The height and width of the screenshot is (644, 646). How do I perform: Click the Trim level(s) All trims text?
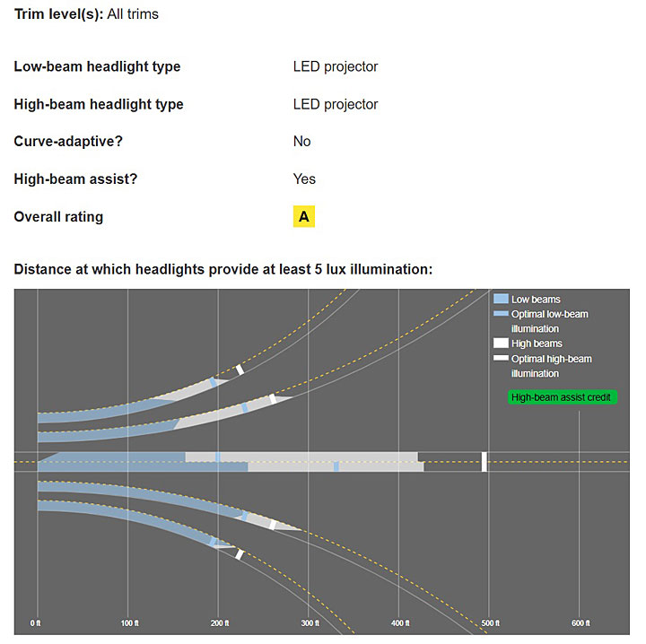[86, 14]
